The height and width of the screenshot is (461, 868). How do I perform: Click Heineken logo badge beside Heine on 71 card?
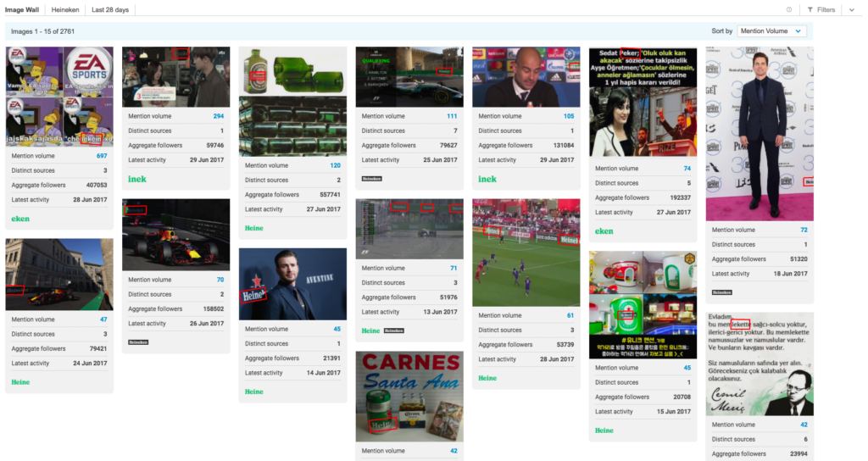(394, 330)
